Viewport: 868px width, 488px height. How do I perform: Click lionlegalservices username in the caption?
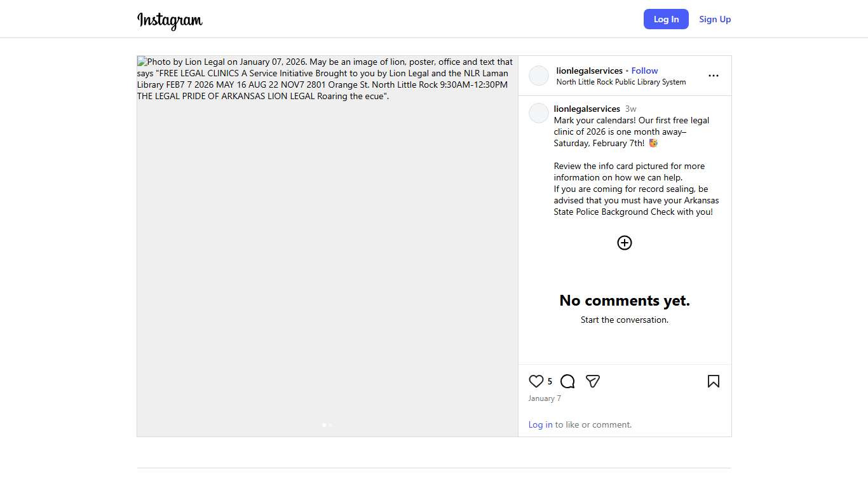tap(587, 109)
